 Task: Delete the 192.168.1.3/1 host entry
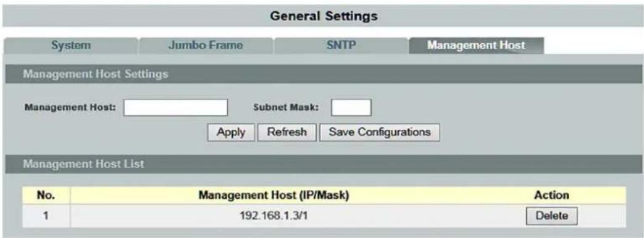tap(551, 216)
